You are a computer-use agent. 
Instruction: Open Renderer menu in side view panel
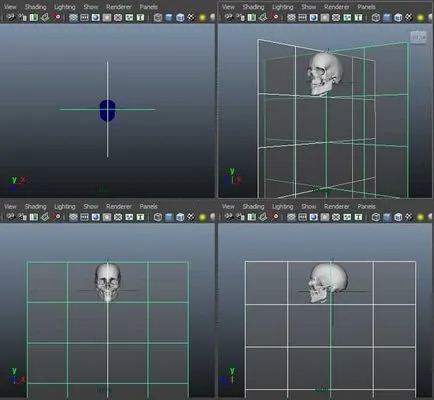point(337,206)
